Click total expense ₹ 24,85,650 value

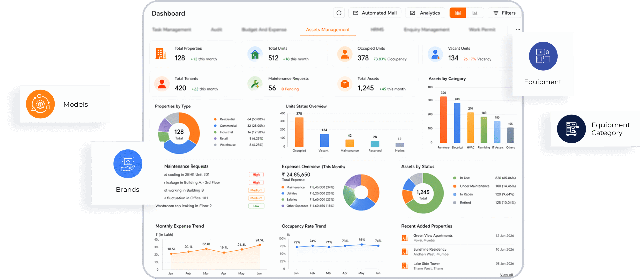tap(296, 175)
